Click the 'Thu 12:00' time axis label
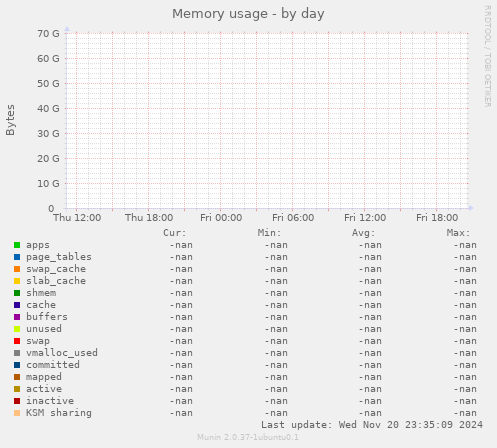Image resolution: width=497 pixels, height=448 pixels. pyautogui.click(x=77, y=218)
